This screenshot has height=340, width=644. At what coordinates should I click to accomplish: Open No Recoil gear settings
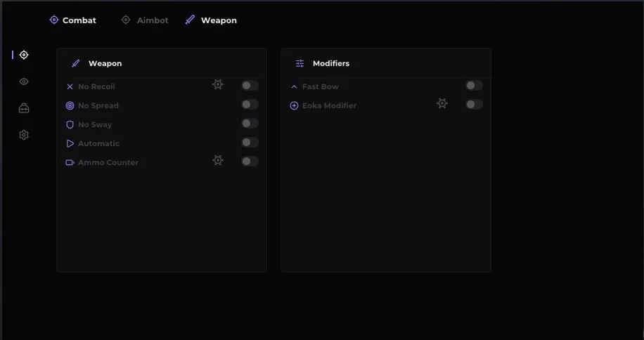coord(218,84)
